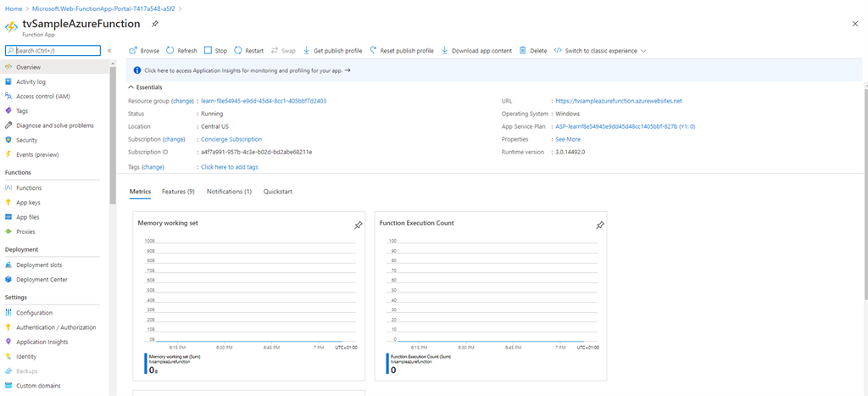This screenshot has height=396, width=868.
Task: Open the Concierge Subscription link
Action: [x=231, y=139]
